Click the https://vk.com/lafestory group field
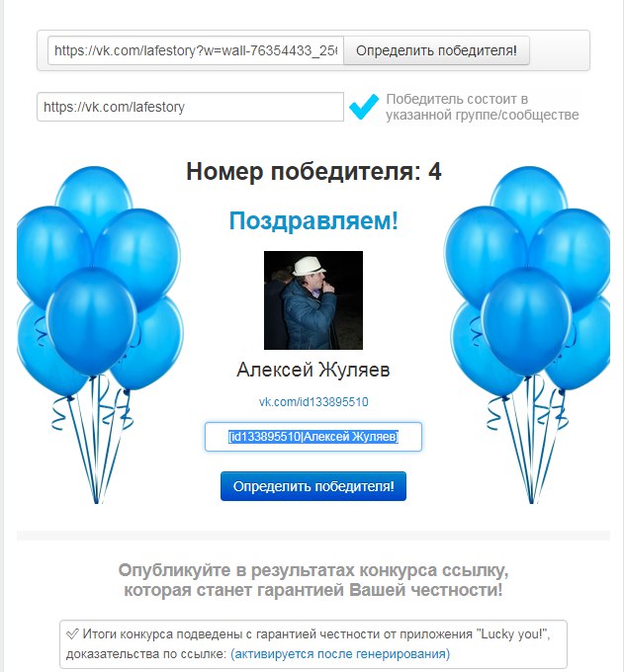The image size is (624, 672). 191,107
